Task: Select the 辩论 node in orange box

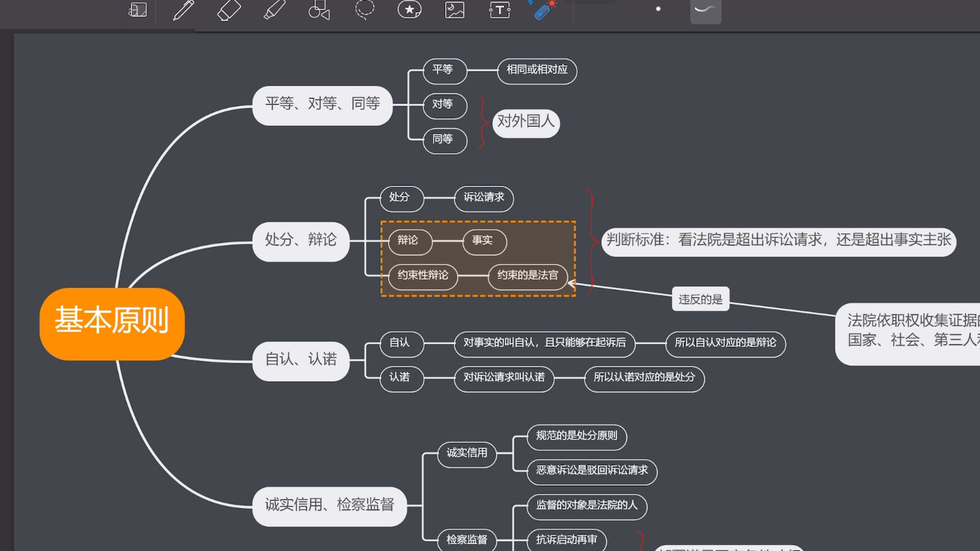Action: point(410,241)
